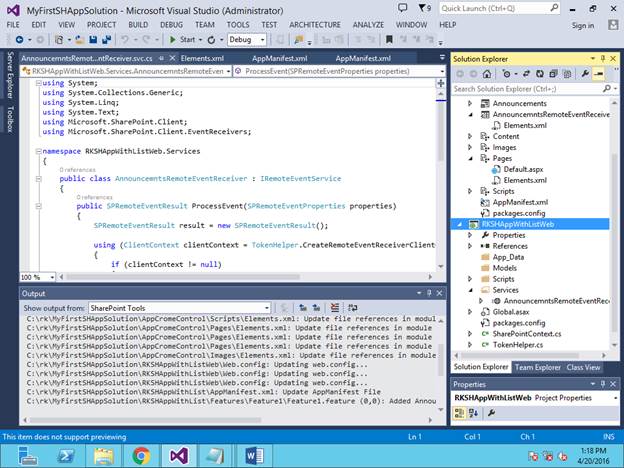Image resolution: width=624 pixels, height=468 pixels.
Task: Open the Server Explorer side tab
Action: [10, 74]
